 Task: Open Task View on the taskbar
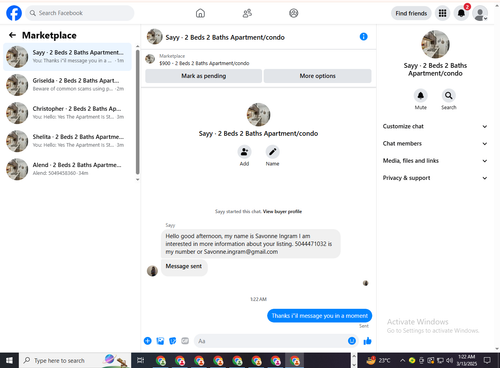click(x=141, y=360)
